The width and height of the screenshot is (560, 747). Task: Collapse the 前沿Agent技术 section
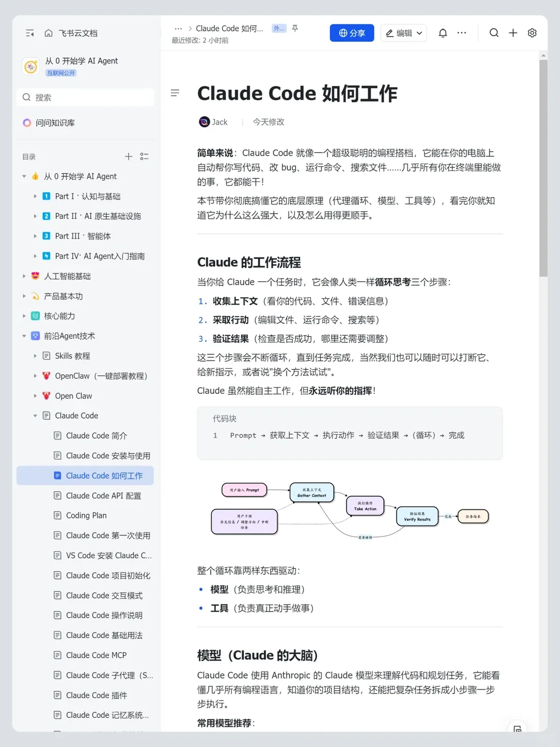(24, 336)
